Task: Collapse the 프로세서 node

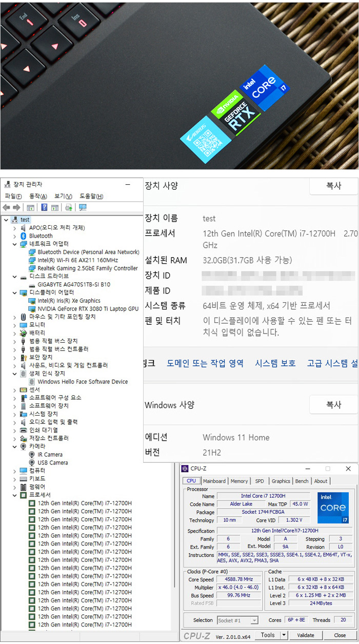Action: pos(14,495)
